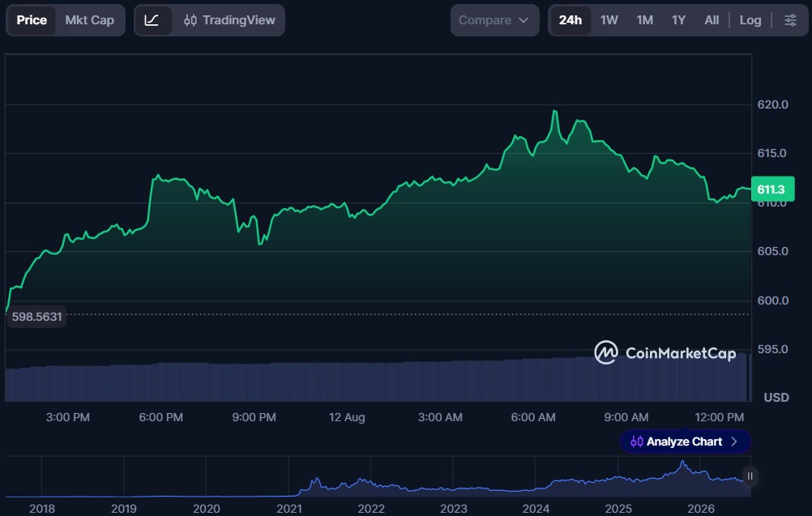
Task: Click the 611.3 current price label
Action: [x=772, y=190]
